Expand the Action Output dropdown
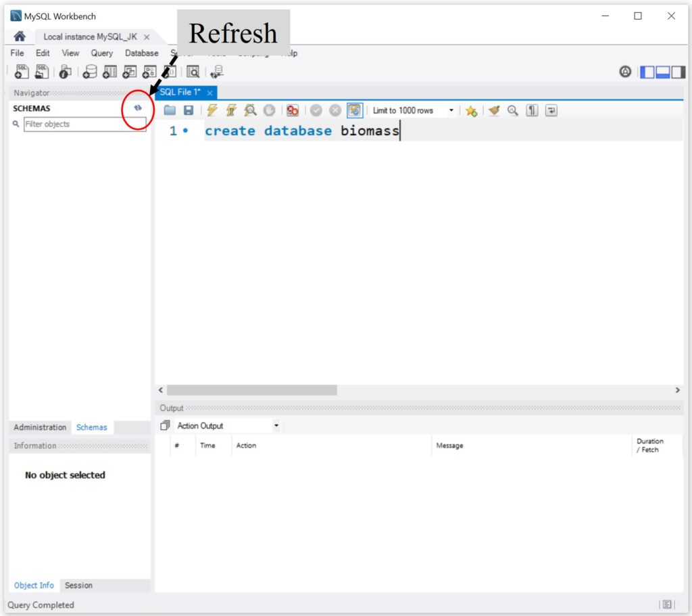Screen dimensions: 692x616 click(x=276, y=426)
